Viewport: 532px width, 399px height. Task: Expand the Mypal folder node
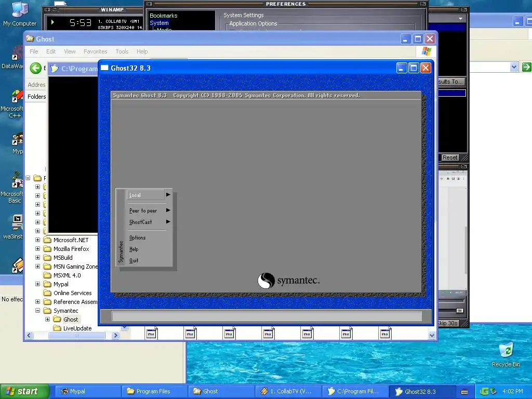(37, 284)
